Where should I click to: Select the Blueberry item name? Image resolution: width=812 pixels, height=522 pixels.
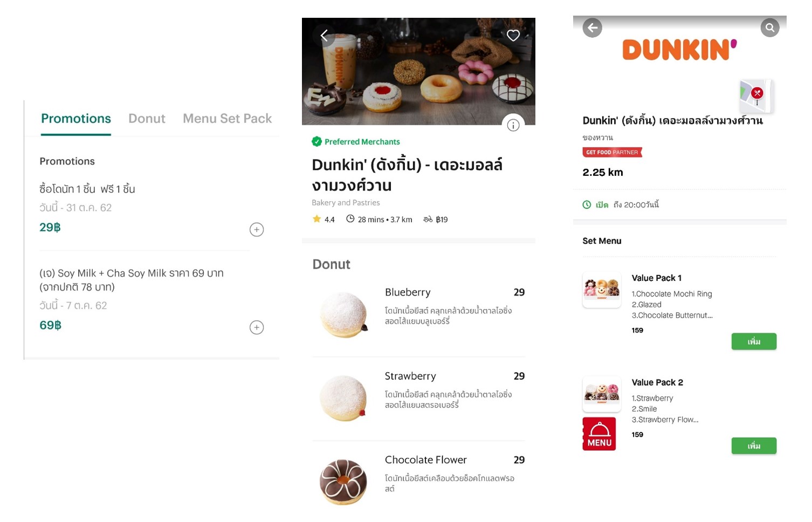(x=408, y=292)
